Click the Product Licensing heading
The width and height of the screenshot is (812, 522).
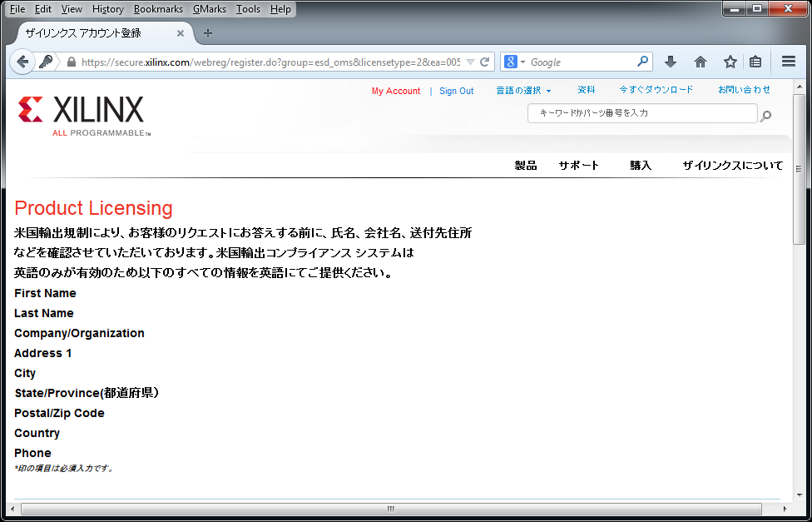(93, 208)
